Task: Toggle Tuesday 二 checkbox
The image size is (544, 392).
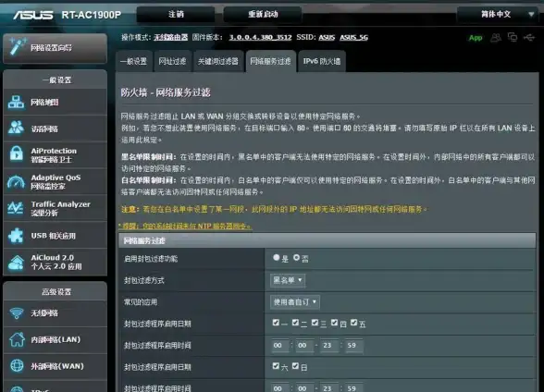Action: [x=295, y=323]
